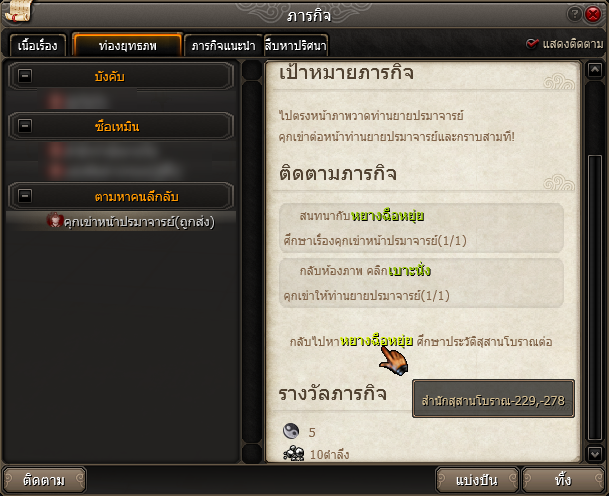Click the scroll down arrow button

pos(595,453)
